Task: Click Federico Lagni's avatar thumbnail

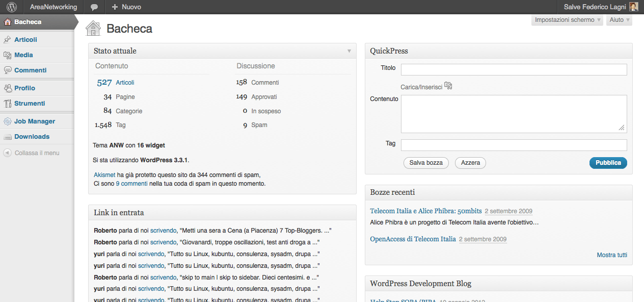Action: pyautogui.click(x=633, y=7)
